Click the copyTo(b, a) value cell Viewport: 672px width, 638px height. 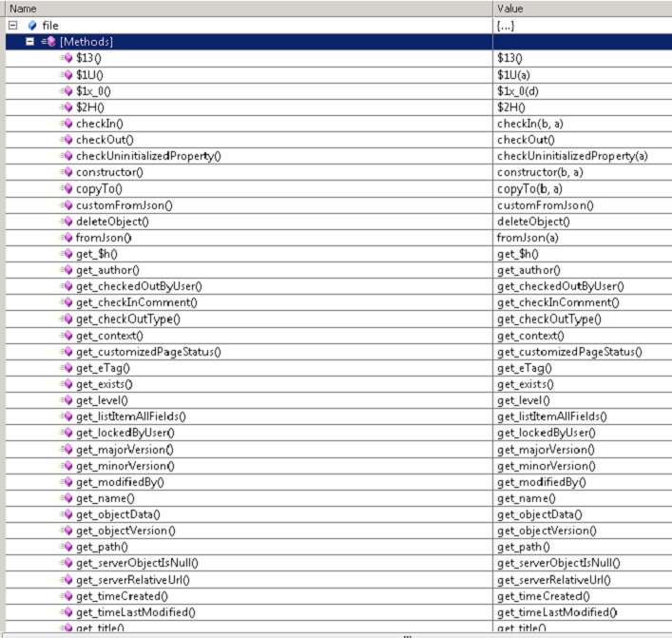583,188
